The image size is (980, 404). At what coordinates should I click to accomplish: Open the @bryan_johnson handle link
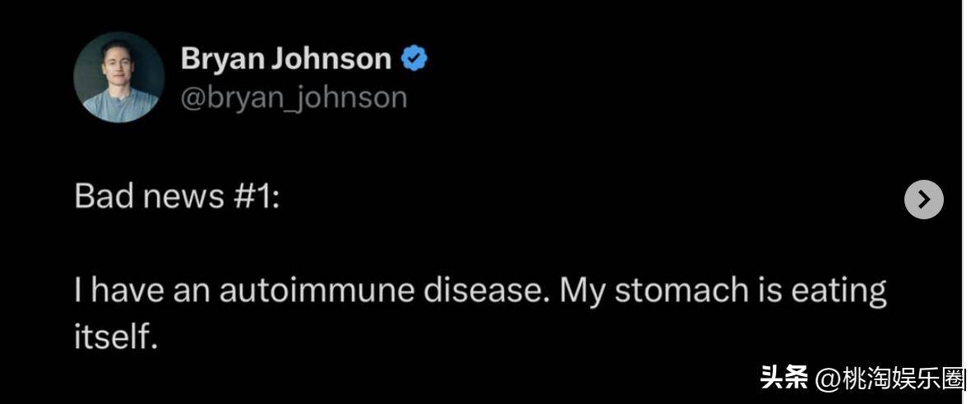[x=294, y=98]
